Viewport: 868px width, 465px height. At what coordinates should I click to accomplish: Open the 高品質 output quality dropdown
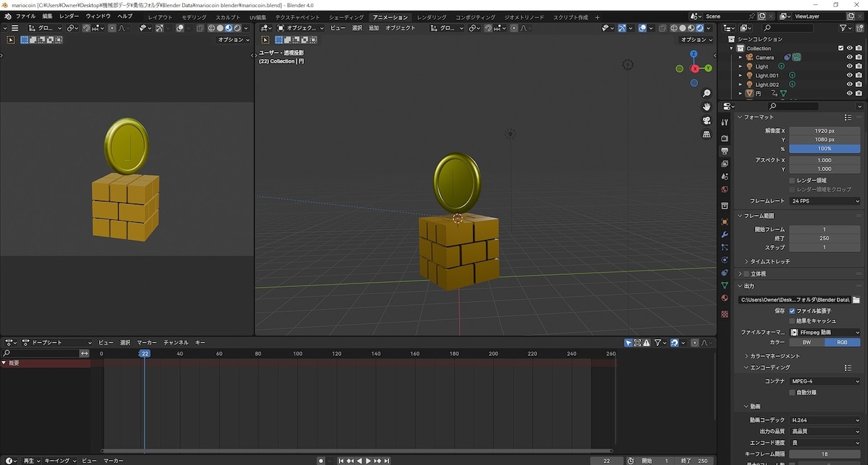[x=825, y=432]
